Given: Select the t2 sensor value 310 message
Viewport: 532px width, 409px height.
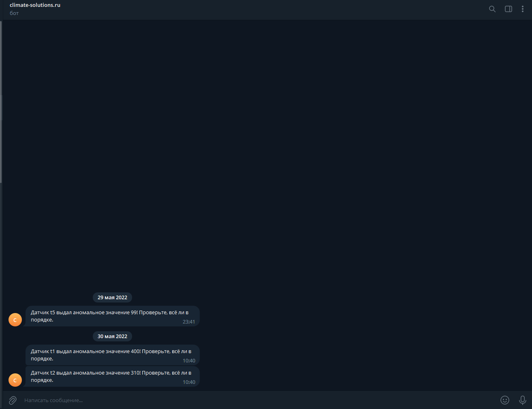Looking at the screenshot, I should coord(113,377).
